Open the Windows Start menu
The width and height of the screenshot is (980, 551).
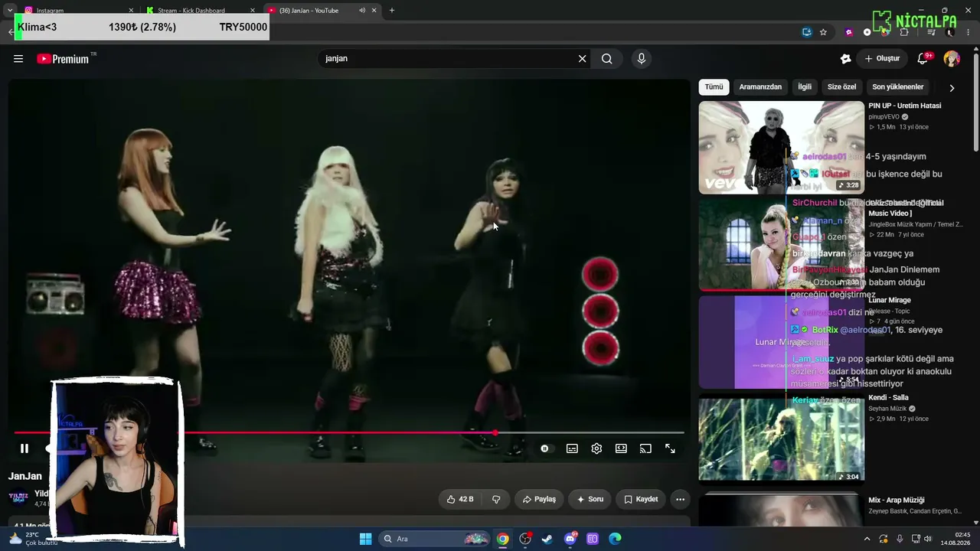[x=365, y=539]
